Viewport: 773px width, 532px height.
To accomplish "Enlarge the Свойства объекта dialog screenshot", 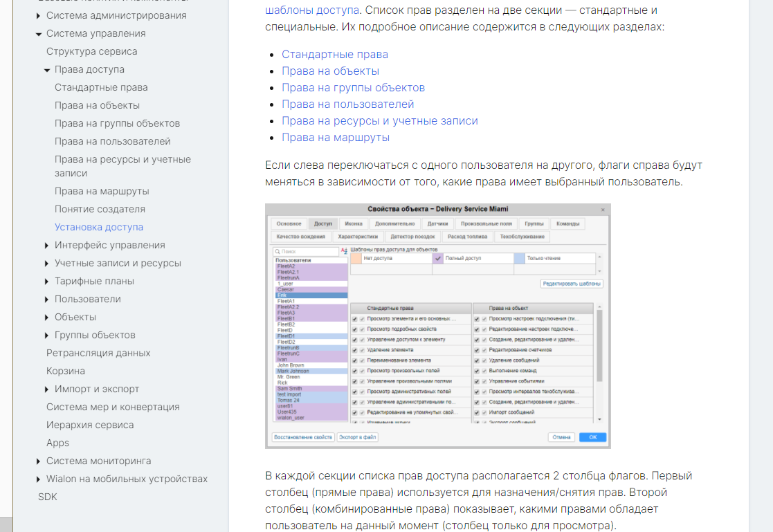I will (x=437, y=325).
